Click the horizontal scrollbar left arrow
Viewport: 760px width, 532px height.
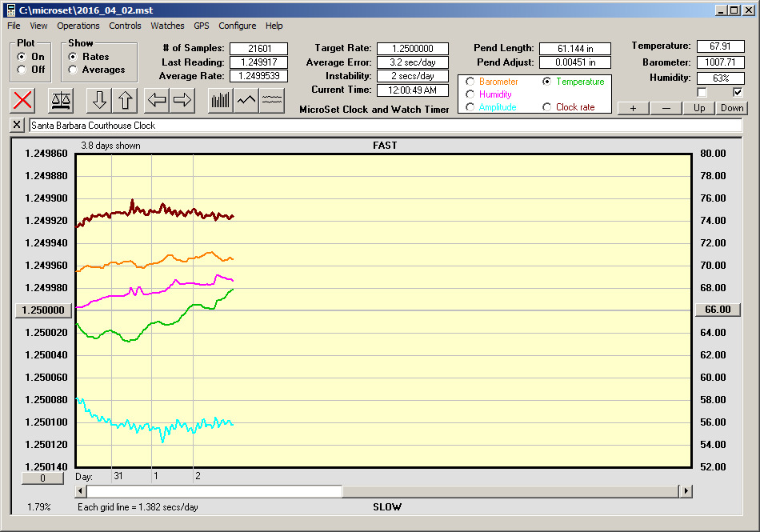coord(81,491)
